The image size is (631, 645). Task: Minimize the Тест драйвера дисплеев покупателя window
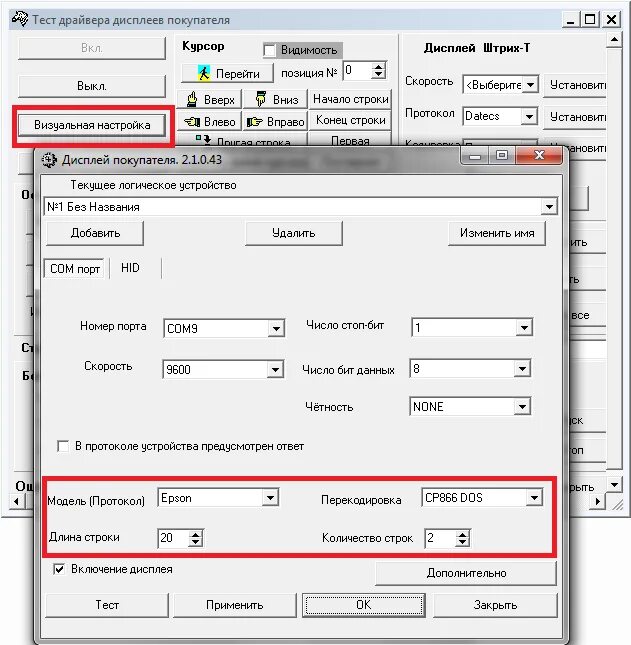point(570,20)
